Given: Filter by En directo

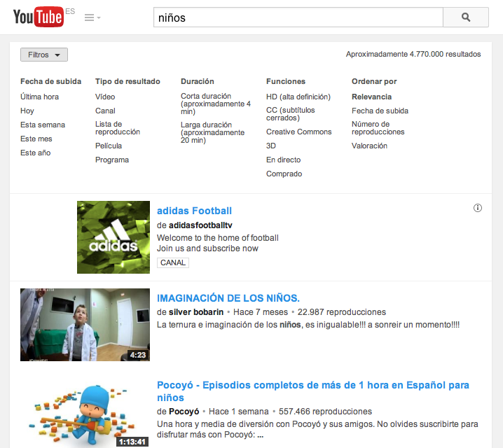Looking at the screenshot, I should point(283,160).
